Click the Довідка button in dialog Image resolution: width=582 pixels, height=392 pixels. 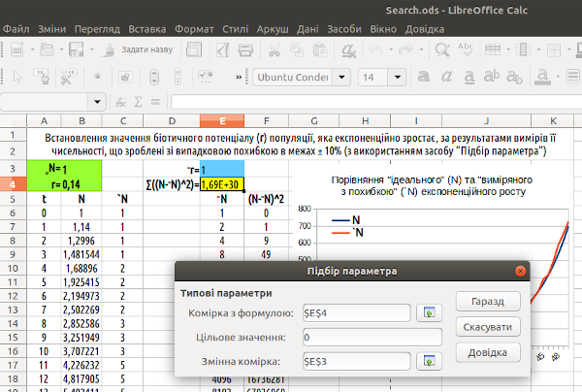pyautogui.click(x=488, y=352)
